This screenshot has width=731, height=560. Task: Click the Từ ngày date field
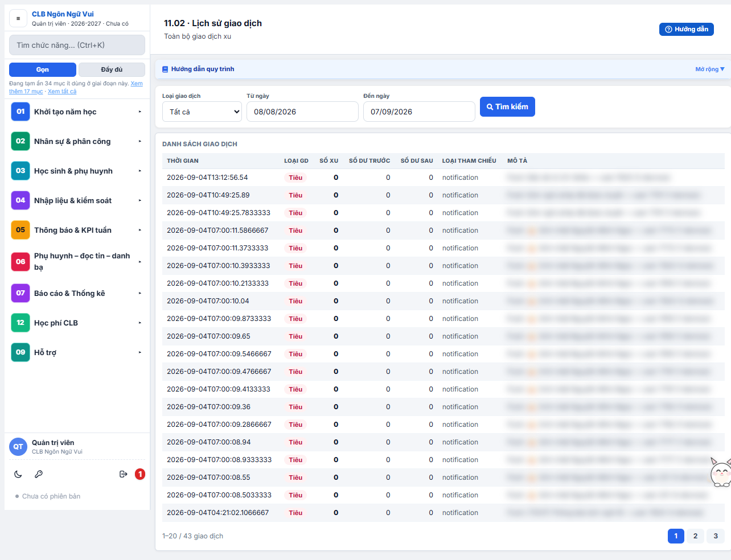302,112
